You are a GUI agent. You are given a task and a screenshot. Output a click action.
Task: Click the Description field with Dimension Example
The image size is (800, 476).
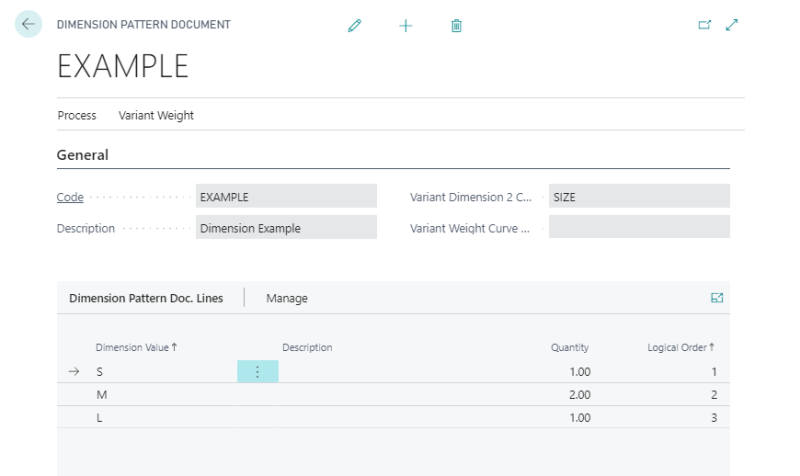pyautogui.click(x=286, y=228)
